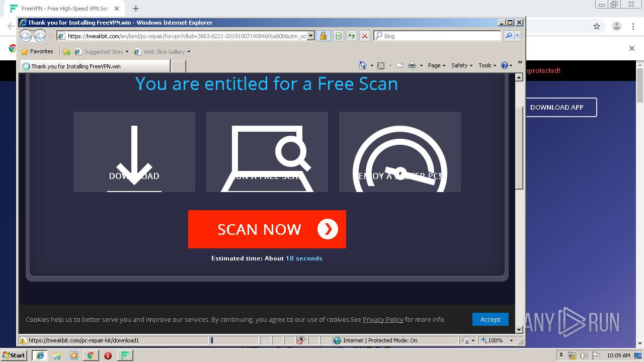Click 'Internet | Protected Mode: On' status text
The height and width of the screenshot is (362, 644).
point(380,340)
